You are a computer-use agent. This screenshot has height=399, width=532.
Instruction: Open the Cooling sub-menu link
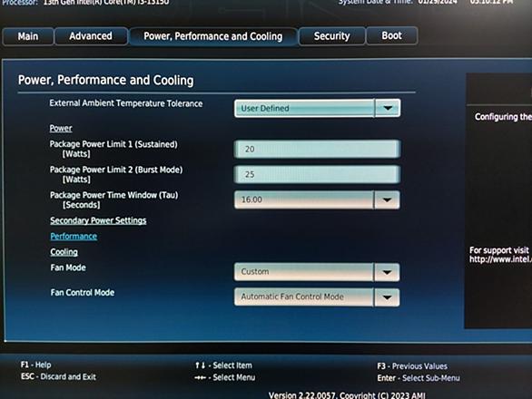point(64,252)
